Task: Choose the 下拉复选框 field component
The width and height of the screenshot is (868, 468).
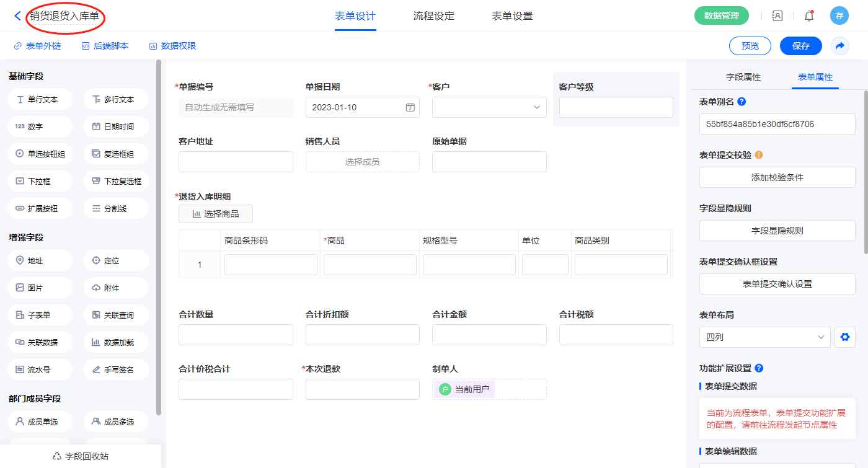Action: 116,181
